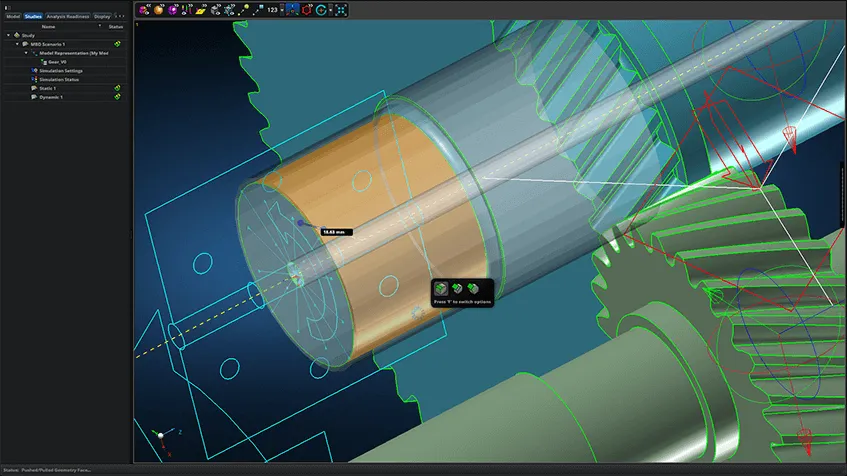This screenshot has width=847, height=476.
Task: Toggle status icon for Static 1
Action: point(117,89)
